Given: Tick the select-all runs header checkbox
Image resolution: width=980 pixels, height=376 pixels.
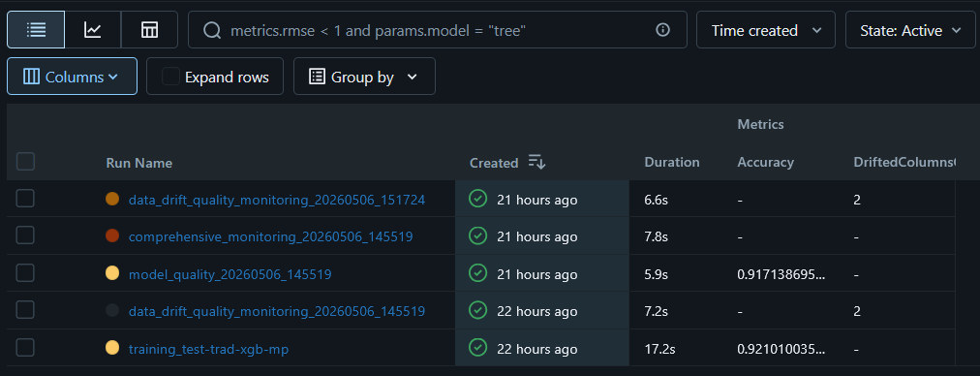Looking at the screenshot, I should (25, 162).
